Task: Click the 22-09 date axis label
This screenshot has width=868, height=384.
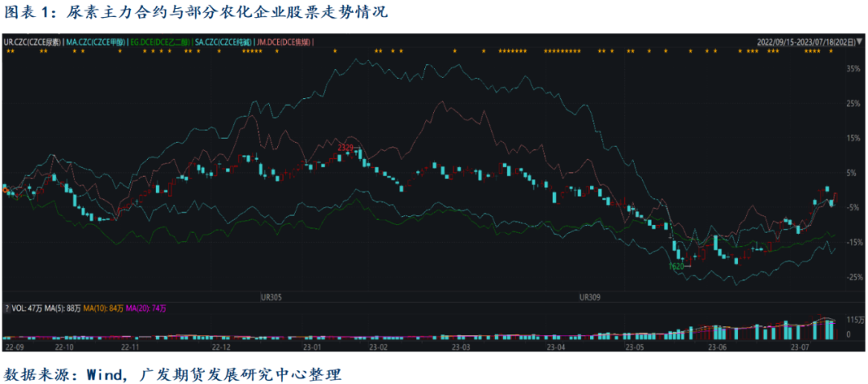Action: [14, 347]
